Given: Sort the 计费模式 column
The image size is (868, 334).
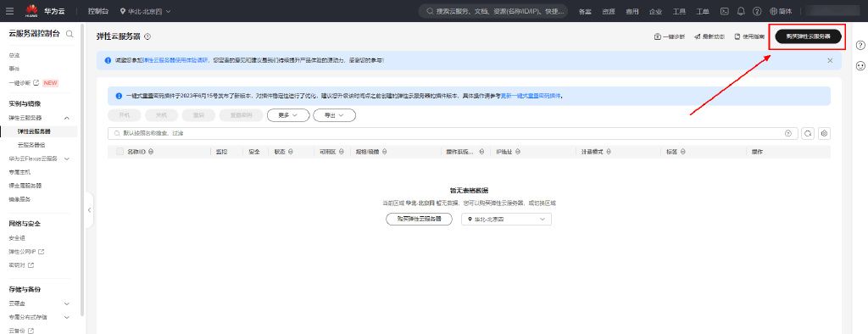Looking at the screenshot, I should (609, 152).
